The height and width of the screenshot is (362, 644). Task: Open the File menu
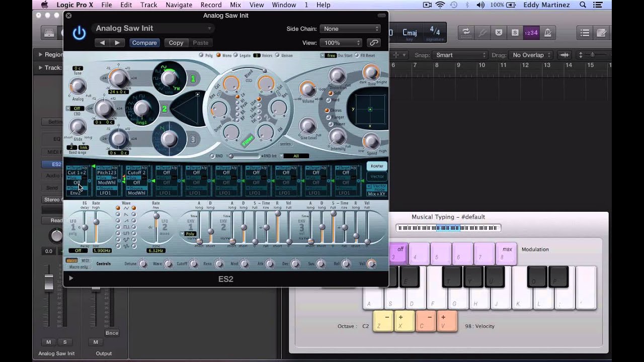(107, 5)
